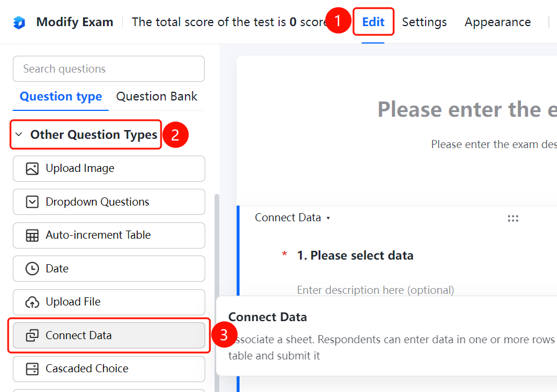Click the blue app logo icon

tap(19, 22)
